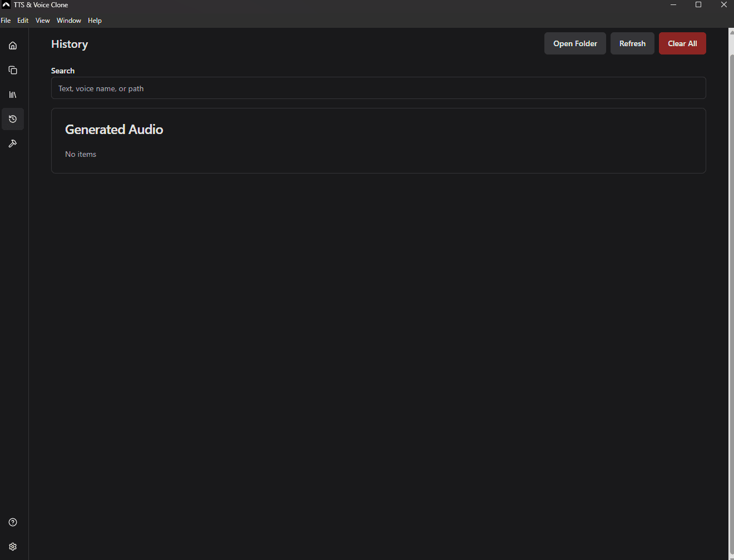This screenshot has height=560, width=734.
Task: Open the View menu
Action: point(42,20)
